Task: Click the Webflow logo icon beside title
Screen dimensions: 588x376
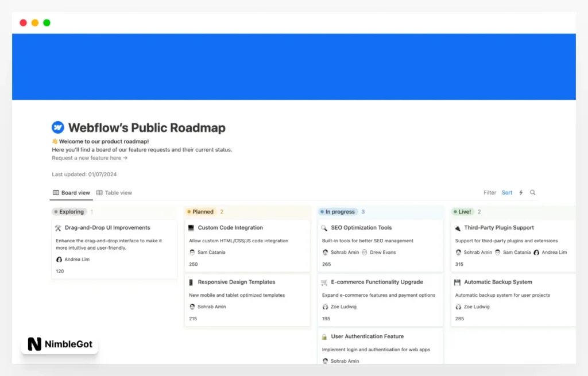Action: 58,127
